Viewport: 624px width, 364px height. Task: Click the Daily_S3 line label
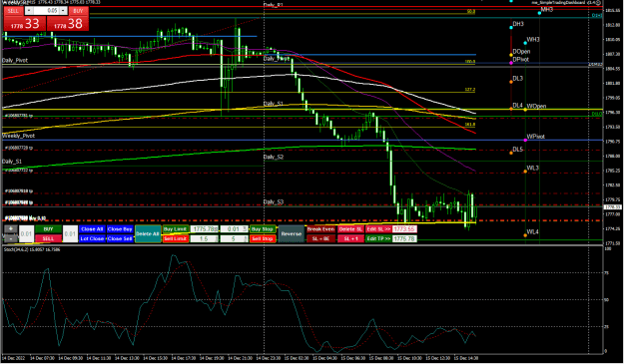click(x=274, y=201)
